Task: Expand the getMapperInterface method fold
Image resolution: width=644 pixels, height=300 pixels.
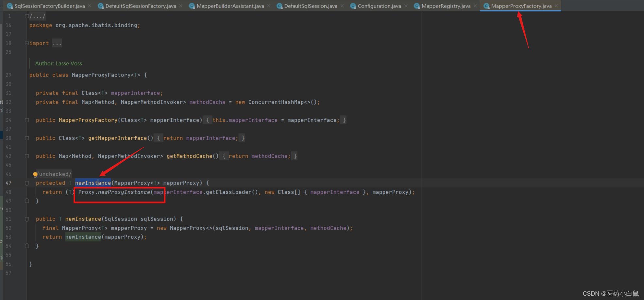Action: (27, 138)
